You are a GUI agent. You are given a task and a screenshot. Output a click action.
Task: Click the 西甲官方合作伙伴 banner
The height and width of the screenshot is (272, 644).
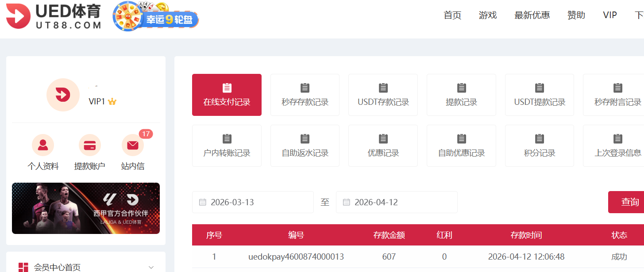(86, 208)
